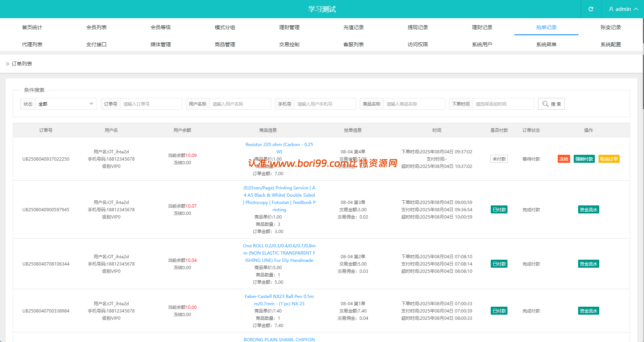Open the BORONG PLAIN SHAWL CHIFFON link
Viewport: 644px width, 342px height.
(x=279, y=339)
